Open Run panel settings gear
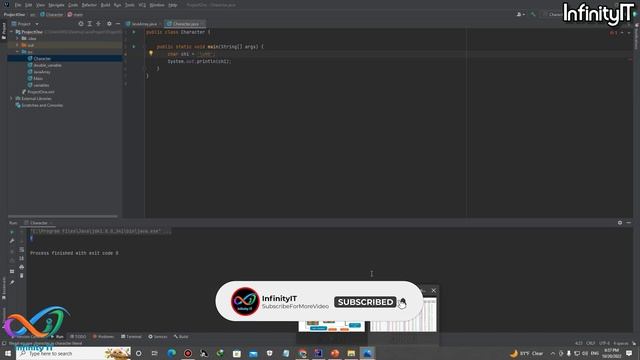Viewport: 640px width, 360px height. [x=620, y=223]
